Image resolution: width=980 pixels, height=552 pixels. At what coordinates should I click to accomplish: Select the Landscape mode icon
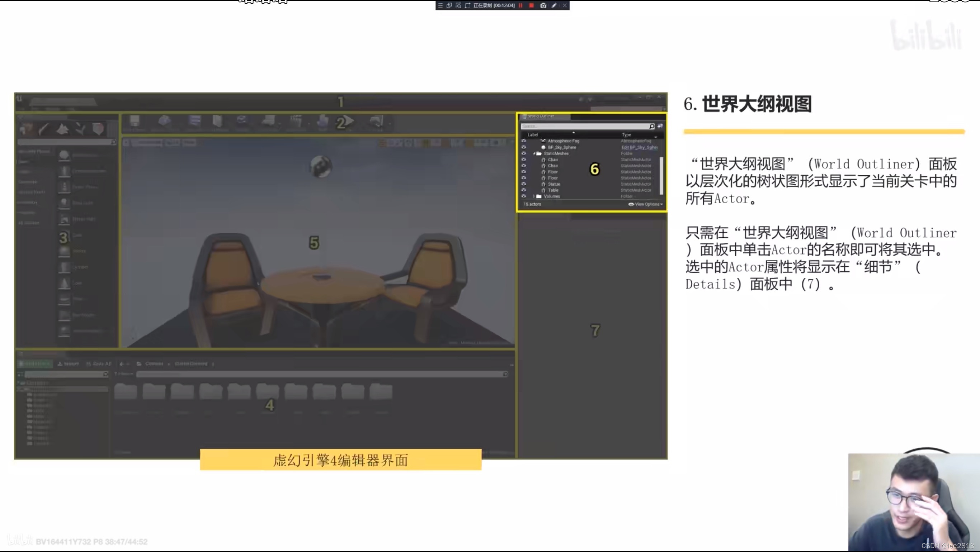(x=62, y=129)
